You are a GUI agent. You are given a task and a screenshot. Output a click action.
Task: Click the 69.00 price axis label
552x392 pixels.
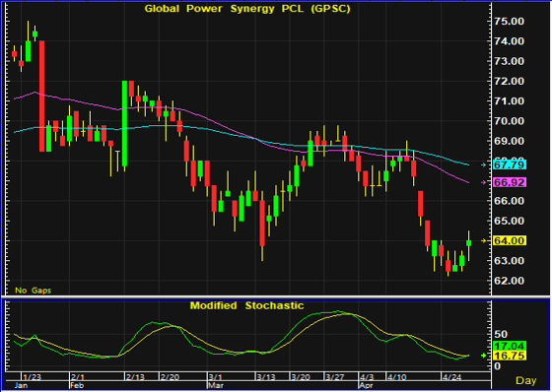point(509,141)
